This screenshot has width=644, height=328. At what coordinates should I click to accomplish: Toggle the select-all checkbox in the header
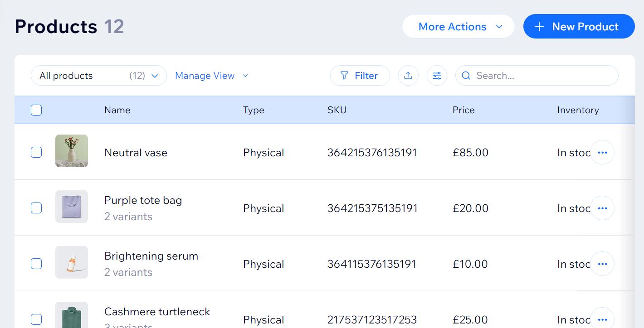coord(36,110)
